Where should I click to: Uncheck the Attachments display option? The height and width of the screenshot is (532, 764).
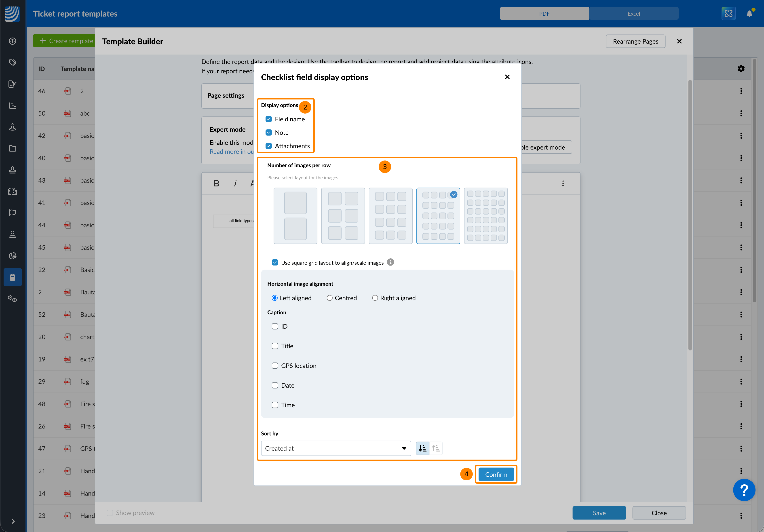coord(269,146)
